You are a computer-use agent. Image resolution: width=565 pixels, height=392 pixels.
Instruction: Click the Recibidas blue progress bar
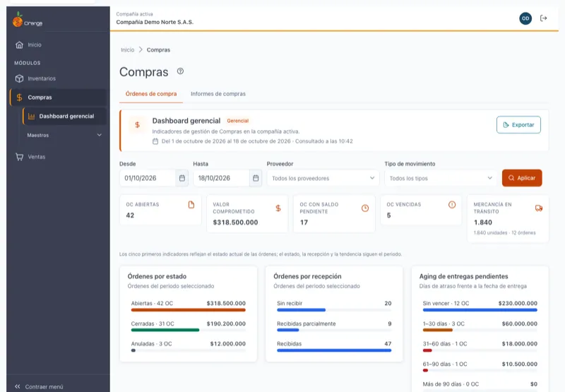(334, 350)
